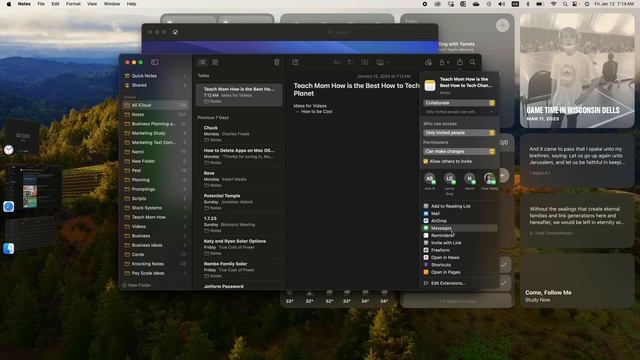
Task: Create a new note with compose icon
Action: [296, 62]
